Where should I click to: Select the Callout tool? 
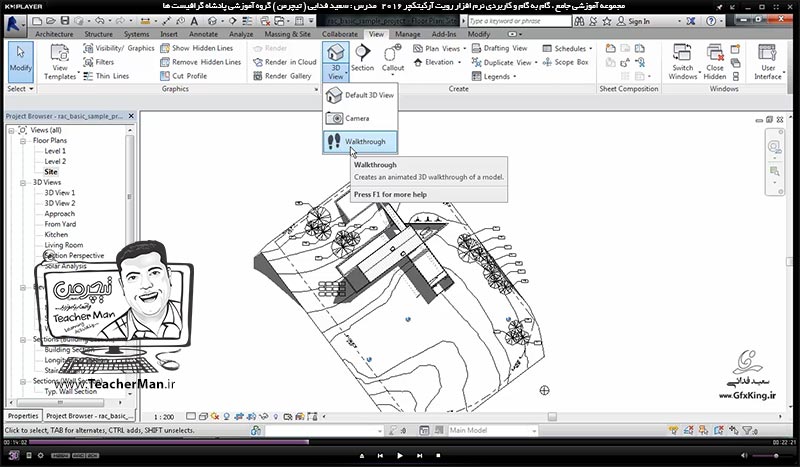393,59
